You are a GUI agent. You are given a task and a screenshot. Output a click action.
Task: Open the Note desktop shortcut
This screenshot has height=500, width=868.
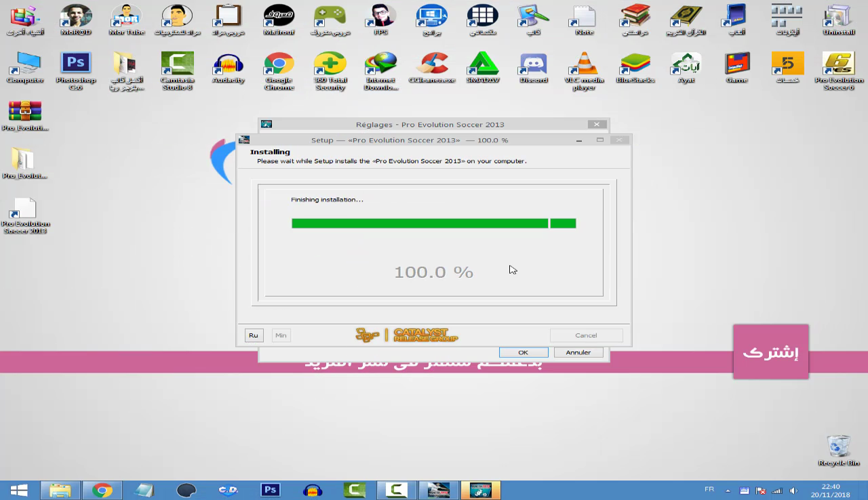[584, 20]
